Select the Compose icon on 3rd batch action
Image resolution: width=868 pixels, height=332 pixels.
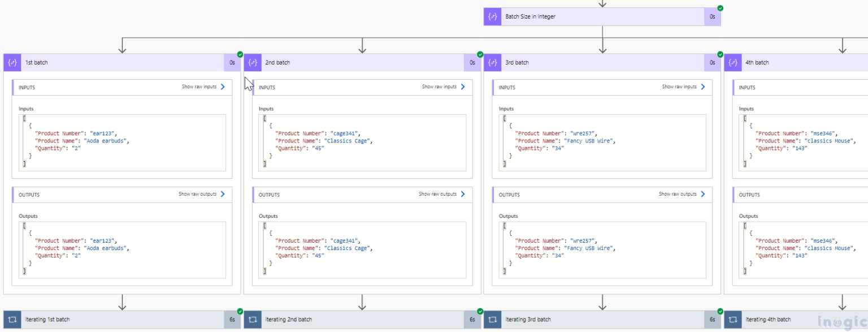492,62
